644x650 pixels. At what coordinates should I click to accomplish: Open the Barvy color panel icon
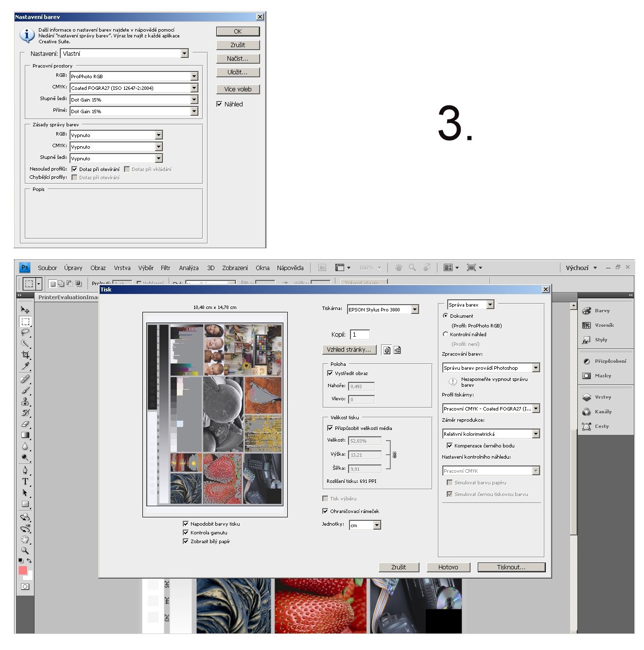[x=587, y=311]
